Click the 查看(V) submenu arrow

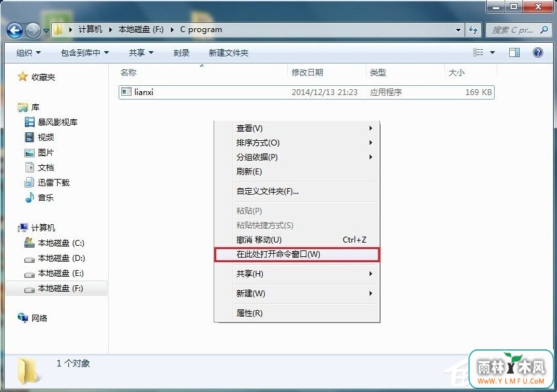[370, 128]
